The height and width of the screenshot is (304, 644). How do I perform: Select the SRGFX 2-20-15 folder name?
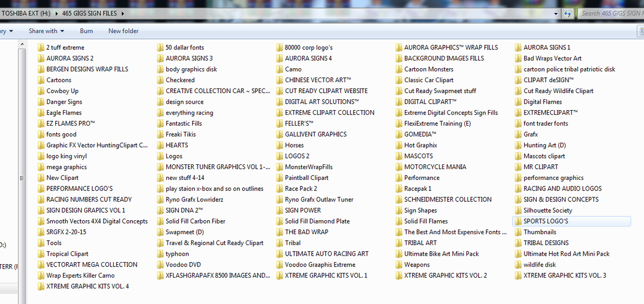[67, 232]
